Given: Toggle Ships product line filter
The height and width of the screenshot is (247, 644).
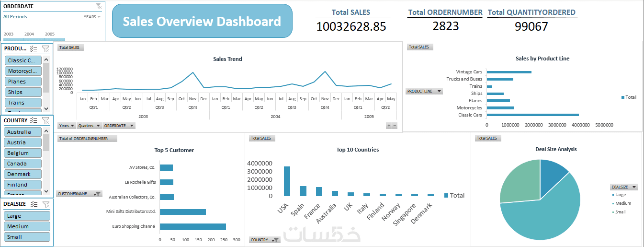Looking at the screenshot, I should pos(23,92).
